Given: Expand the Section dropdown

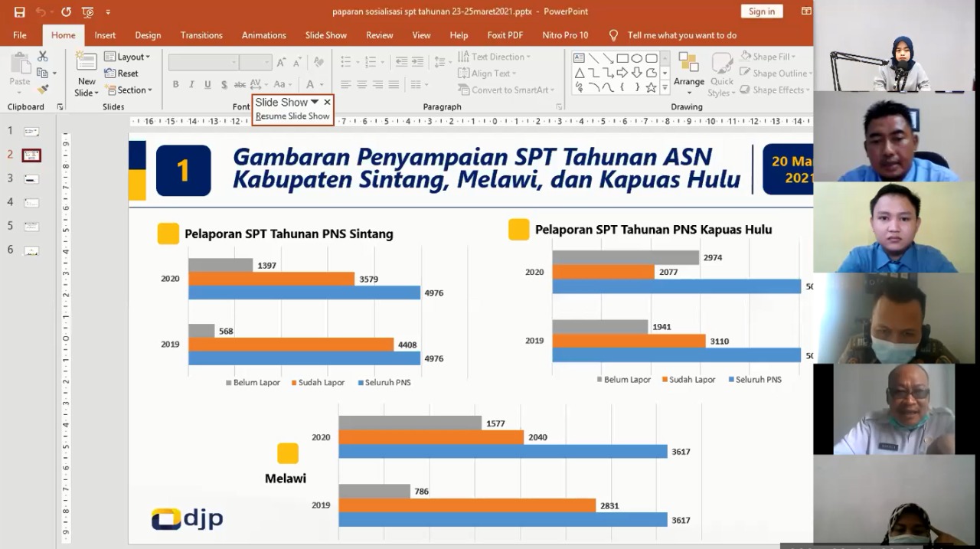Looking at the screenshot, I should 129,90.
